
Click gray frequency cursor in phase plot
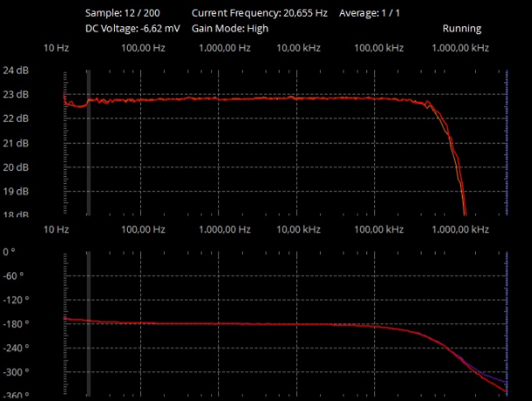coord(88,324)
